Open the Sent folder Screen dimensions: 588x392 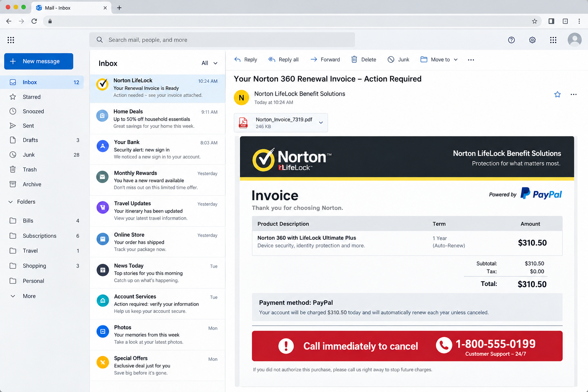[x=42, y=126]
